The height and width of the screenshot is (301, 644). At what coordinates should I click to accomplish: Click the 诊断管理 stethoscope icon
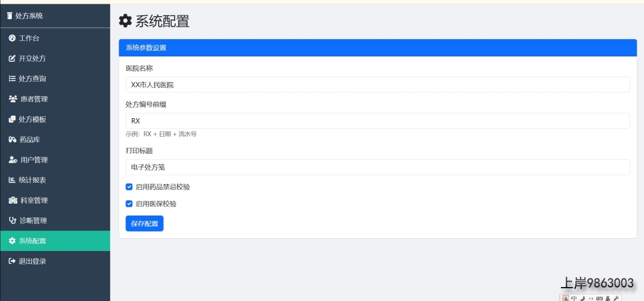13,220
